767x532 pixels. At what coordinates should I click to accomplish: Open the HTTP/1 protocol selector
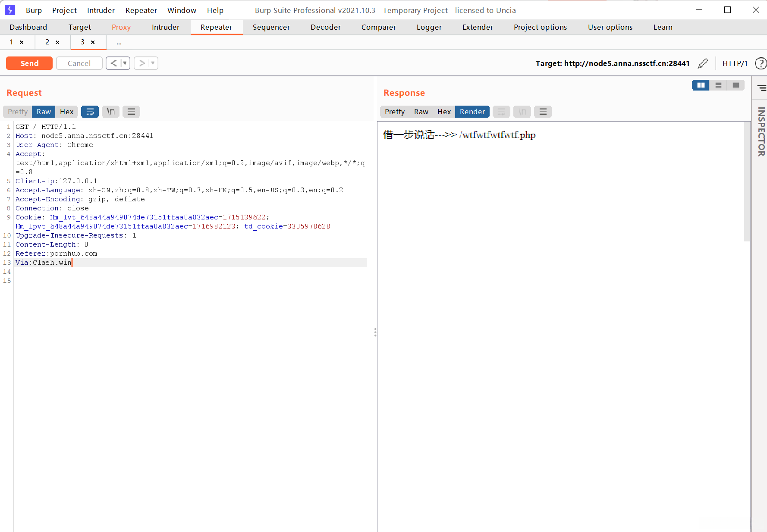pyautogui.click(x=735, y=63)
